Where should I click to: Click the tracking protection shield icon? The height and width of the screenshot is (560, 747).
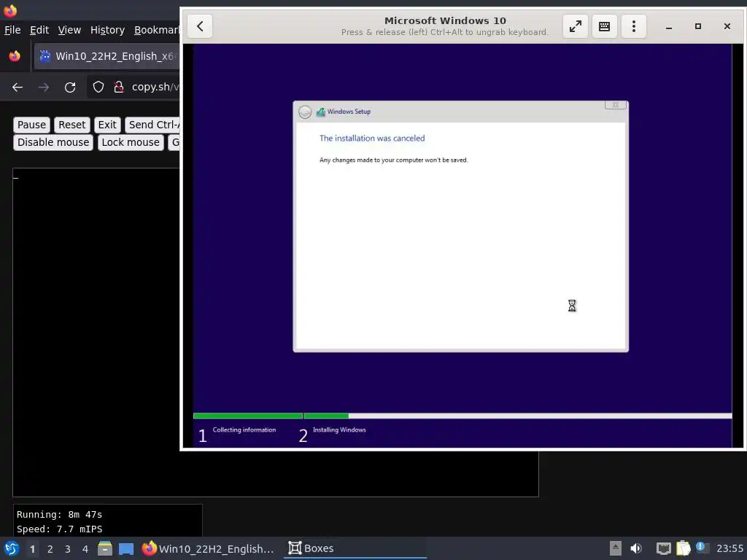point(98,87)
